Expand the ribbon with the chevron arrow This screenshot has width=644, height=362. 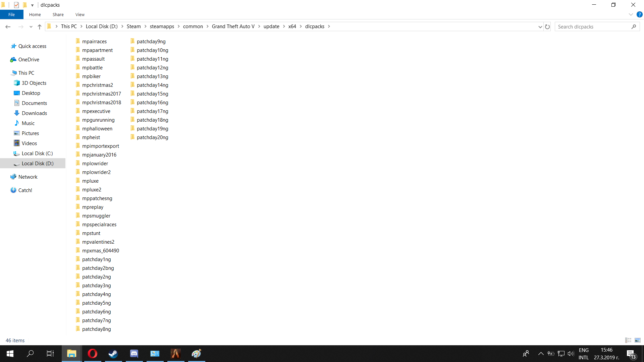(631, 14)
